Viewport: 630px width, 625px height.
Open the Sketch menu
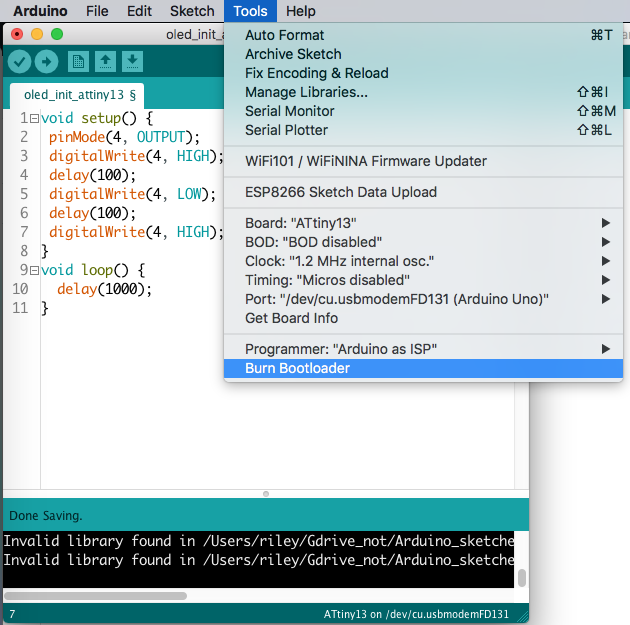192,11
